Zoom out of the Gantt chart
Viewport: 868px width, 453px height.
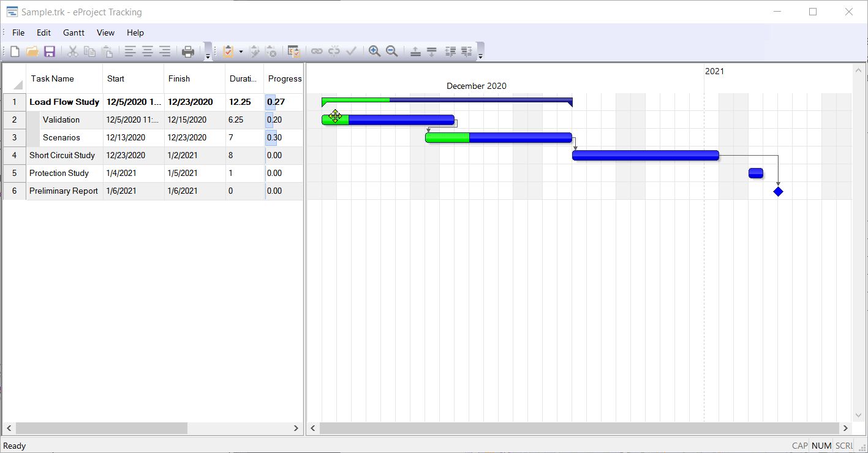(x=391, y=51)
